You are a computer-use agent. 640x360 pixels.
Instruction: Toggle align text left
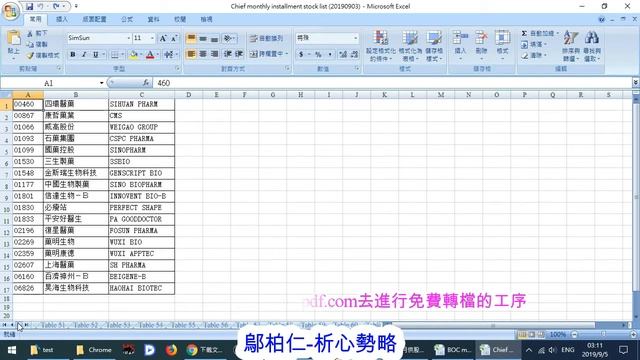[x=191, y=54]
